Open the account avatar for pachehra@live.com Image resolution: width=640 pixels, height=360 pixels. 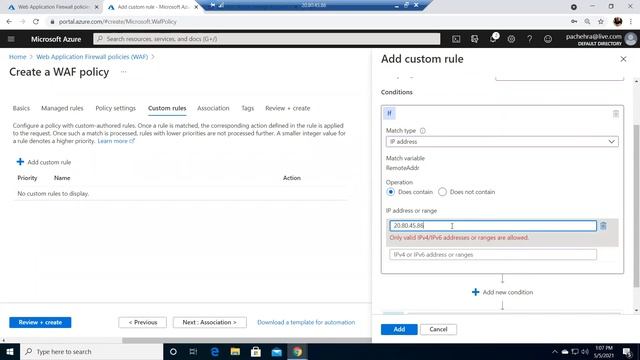click(631, 39)
